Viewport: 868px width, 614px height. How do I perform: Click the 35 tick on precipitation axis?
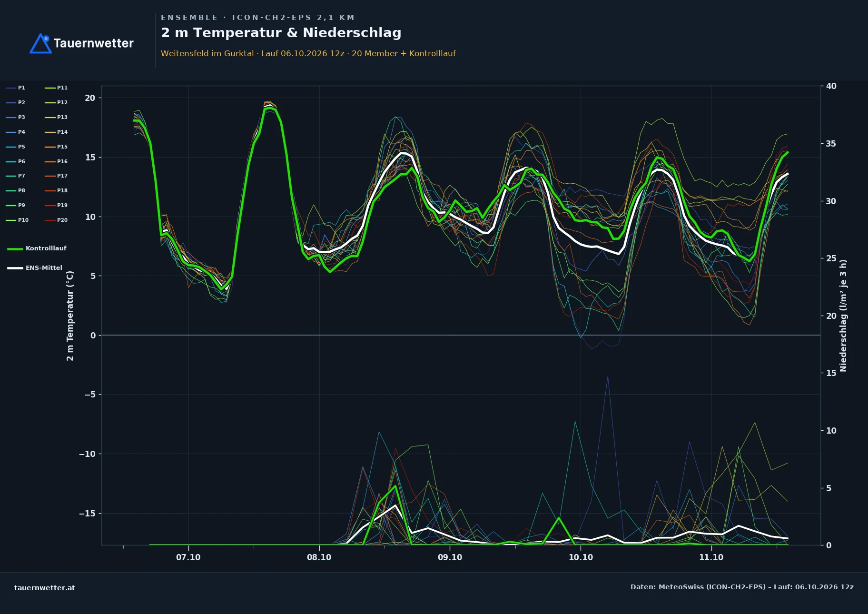[x=831, y=144]
